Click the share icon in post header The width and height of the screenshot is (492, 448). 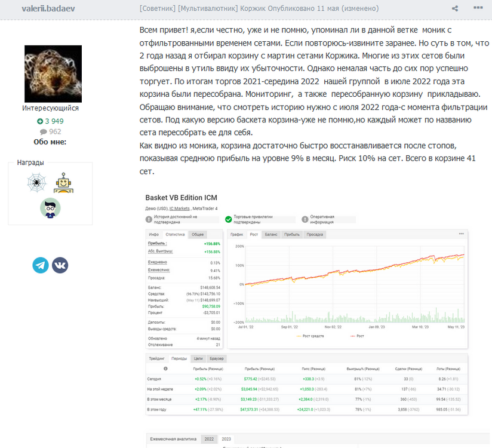[455, 8]
